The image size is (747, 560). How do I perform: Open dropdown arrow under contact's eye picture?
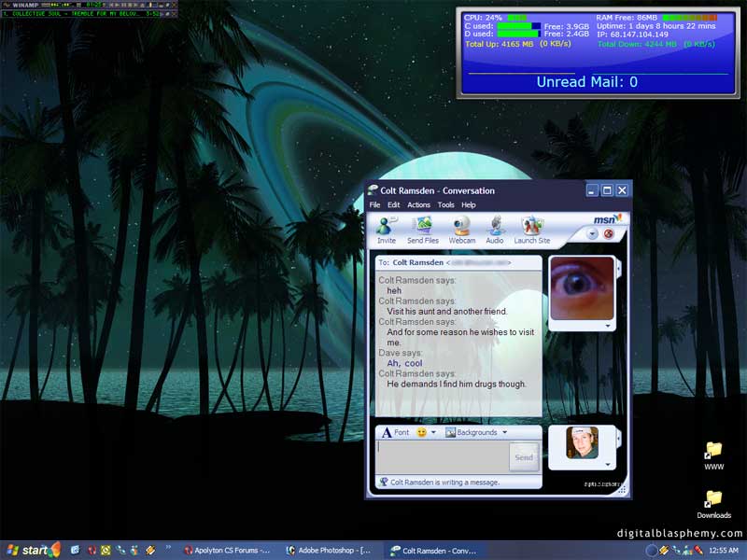pos(607,326)
